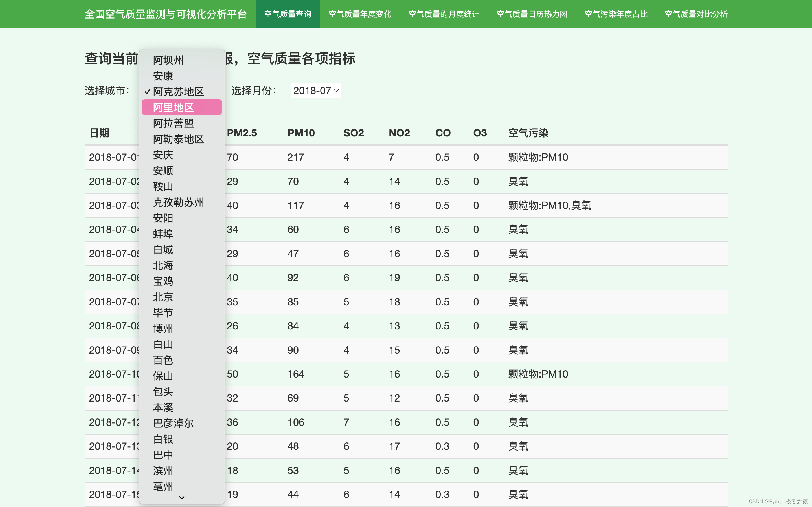Go to 空气质量的月度统计 tab

(444, 14)
